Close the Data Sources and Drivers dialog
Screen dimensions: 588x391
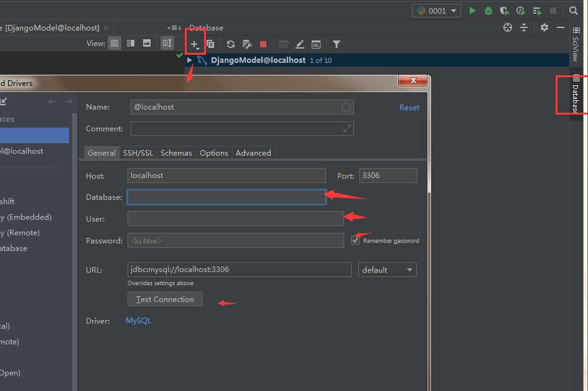(x=413, y=80)
